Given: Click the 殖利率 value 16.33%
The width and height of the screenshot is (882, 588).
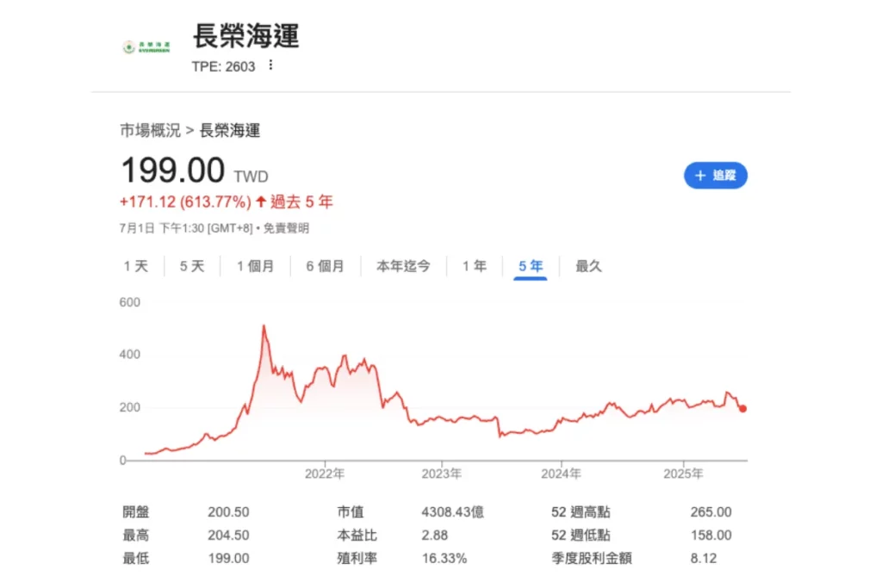Looking at the screenshot, I should 444,558.
